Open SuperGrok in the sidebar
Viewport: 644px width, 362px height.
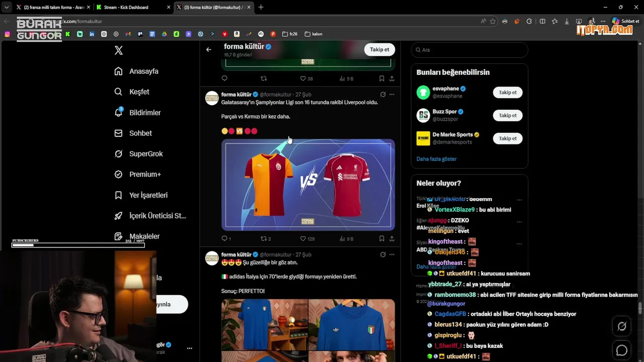138,154
